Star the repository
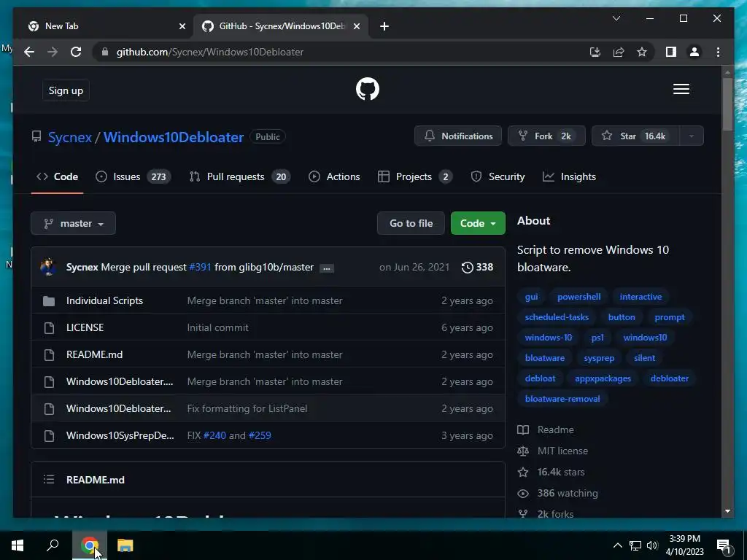 (635, 136)
